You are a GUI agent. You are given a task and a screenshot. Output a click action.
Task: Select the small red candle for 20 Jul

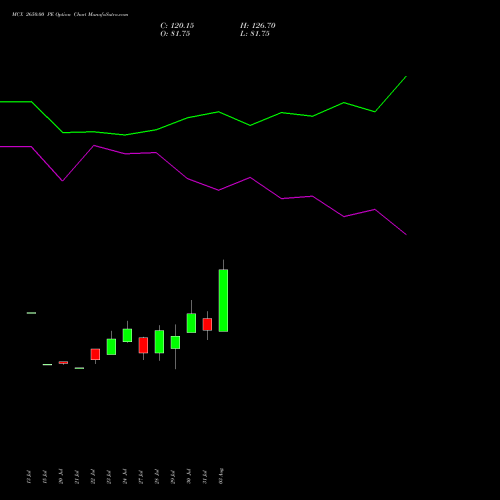click(x=63, y=362)
